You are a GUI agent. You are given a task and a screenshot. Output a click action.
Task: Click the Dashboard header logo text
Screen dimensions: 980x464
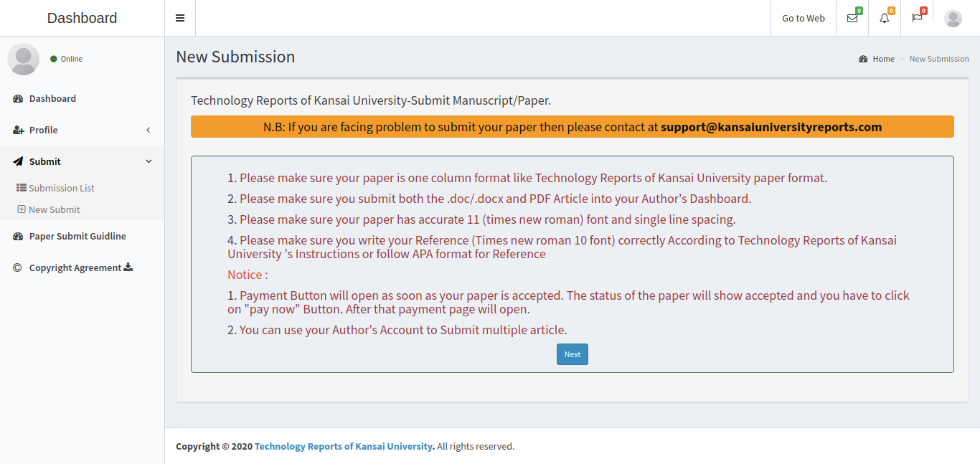(x=82, y=18)
